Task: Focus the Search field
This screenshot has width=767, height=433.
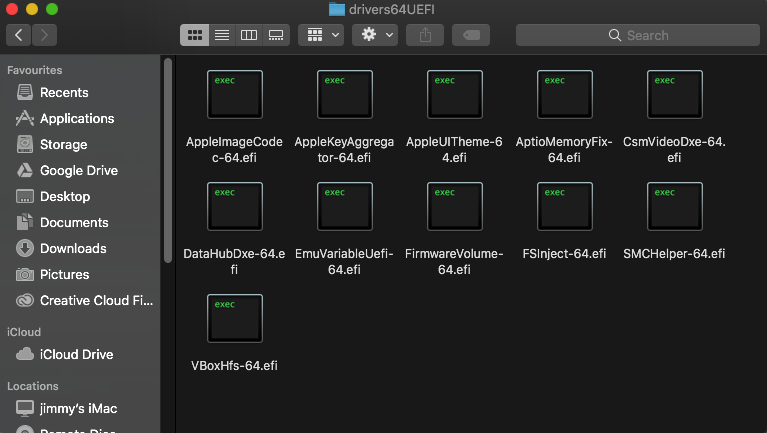Action: (637, 35)
